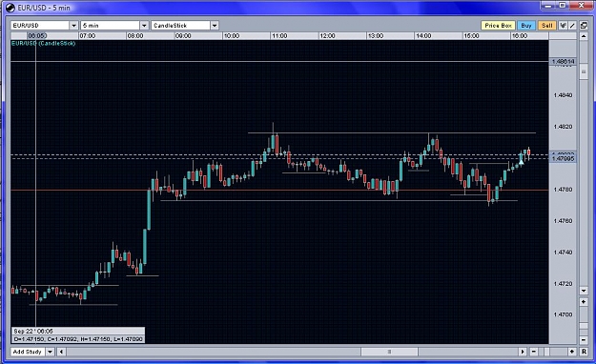Click the 14:00 time axis label
596x364 pixels.
click(x=423, y=36)
